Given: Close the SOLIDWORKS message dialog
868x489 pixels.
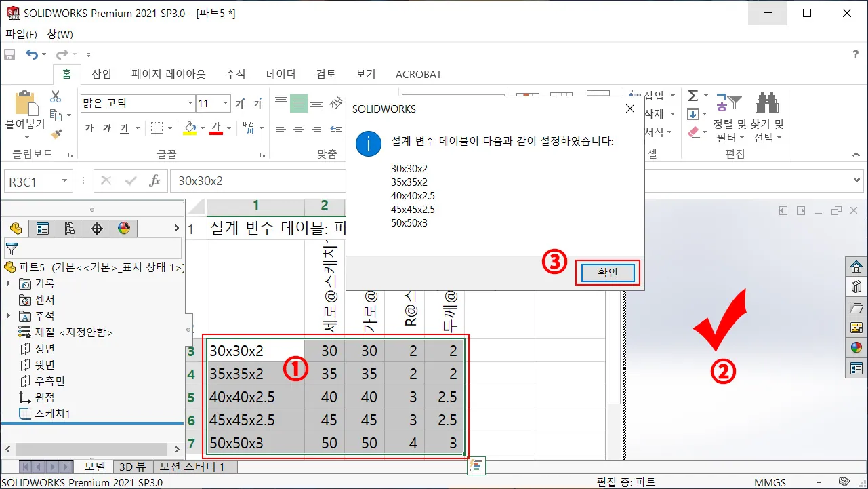Looking at the screenshot, I should click(x=630, y=109).
